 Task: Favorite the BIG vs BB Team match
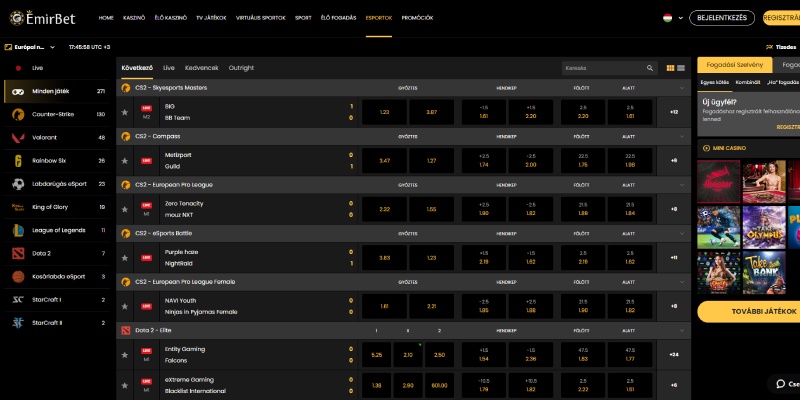pyautogui.click(x=124, y=112)
